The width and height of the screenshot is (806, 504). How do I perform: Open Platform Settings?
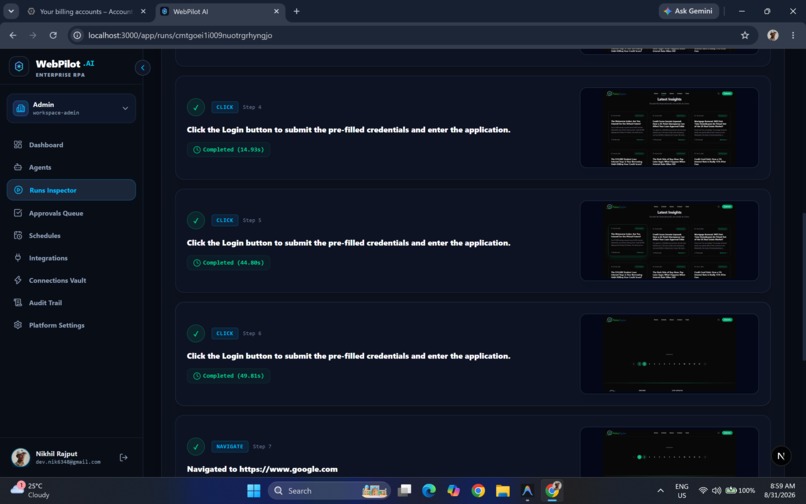(71, 325)
